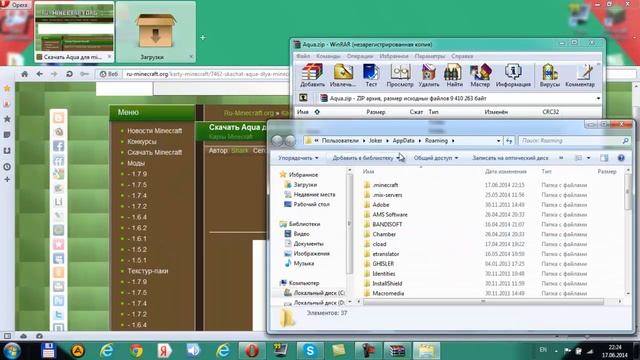
Task: Open Explorer view options dropdown arrow
Action: click(588, 158)
